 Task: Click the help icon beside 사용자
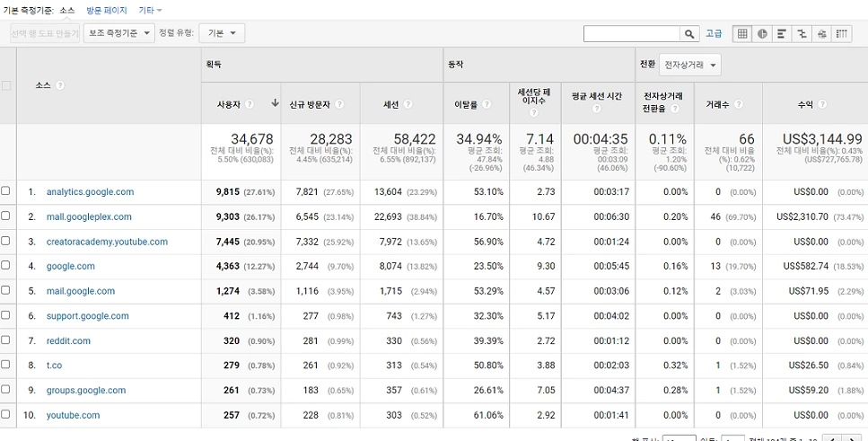250,104
